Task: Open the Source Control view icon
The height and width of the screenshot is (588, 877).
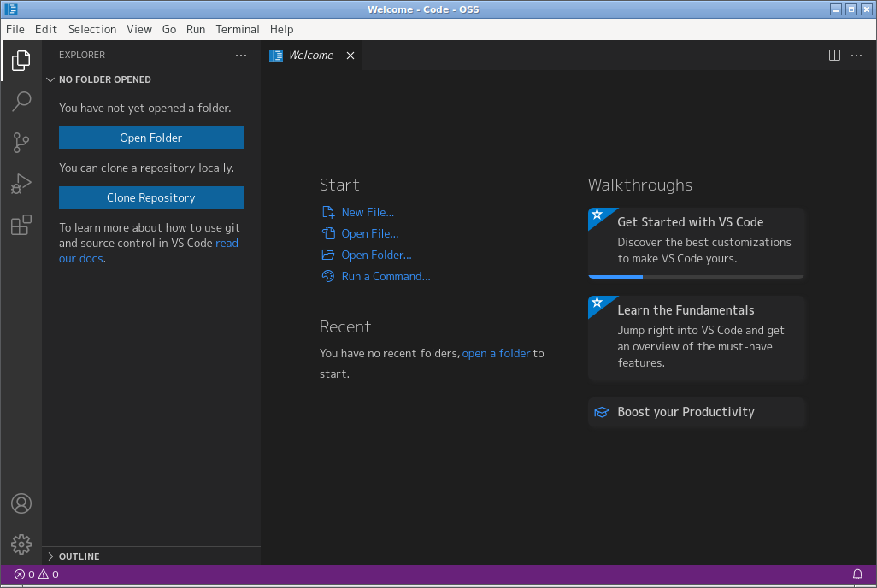Action: (x=21, y=142)
